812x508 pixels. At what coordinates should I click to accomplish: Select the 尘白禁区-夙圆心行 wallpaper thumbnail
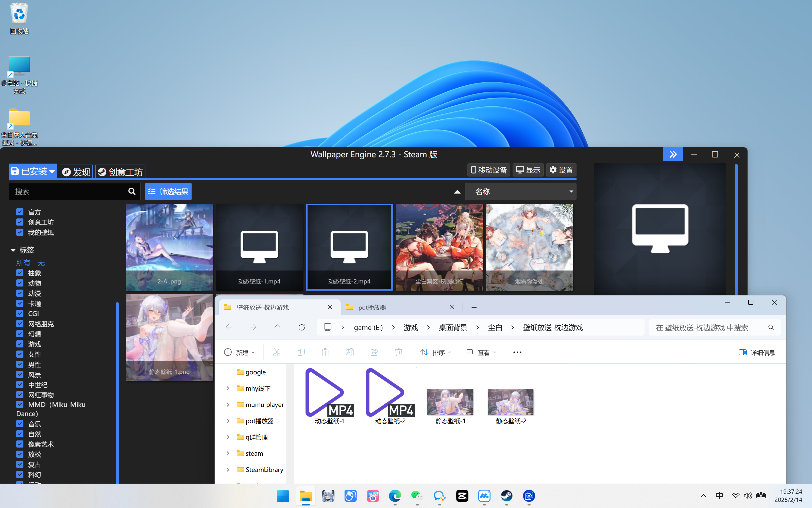click(439, 247)
